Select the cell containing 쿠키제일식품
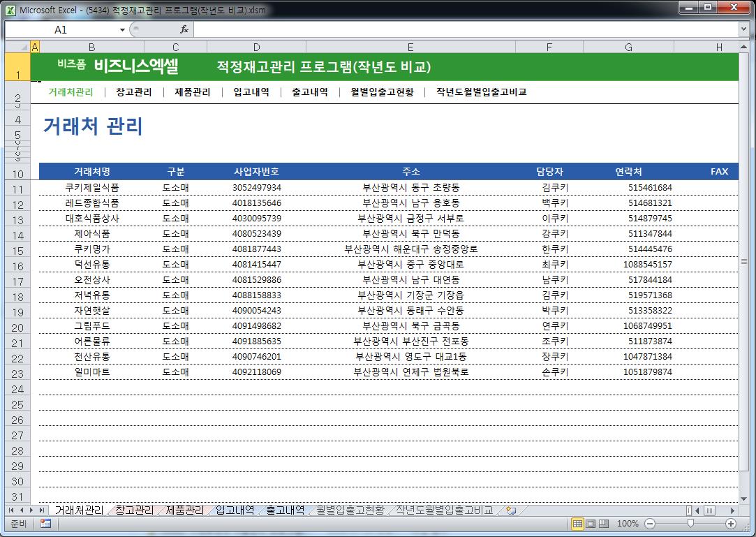 pyautogui.click(x=91, y=188)
